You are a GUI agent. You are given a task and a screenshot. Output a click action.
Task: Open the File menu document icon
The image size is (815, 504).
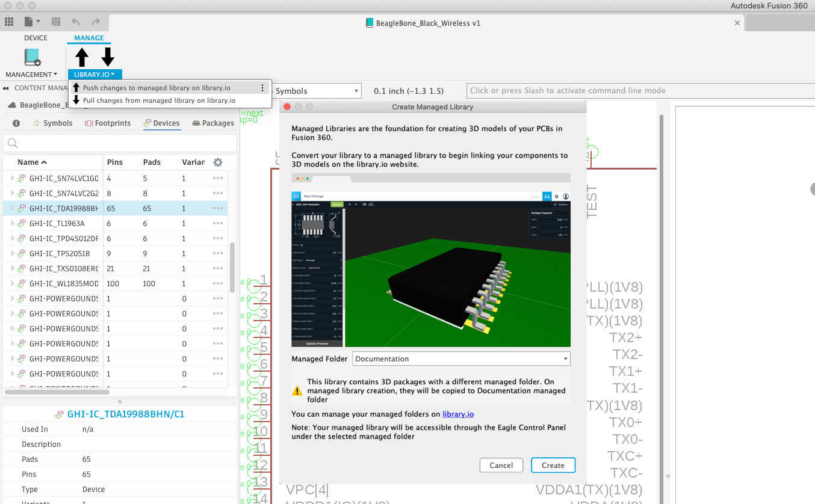point(29,22)
